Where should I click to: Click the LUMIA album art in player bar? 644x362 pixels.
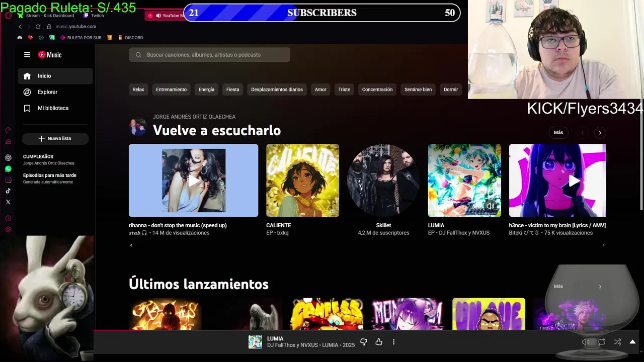tap(255, 342)
